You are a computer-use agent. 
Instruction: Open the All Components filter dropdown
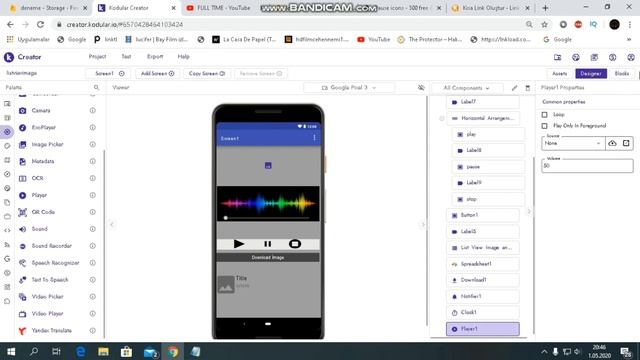pos(466,88)
